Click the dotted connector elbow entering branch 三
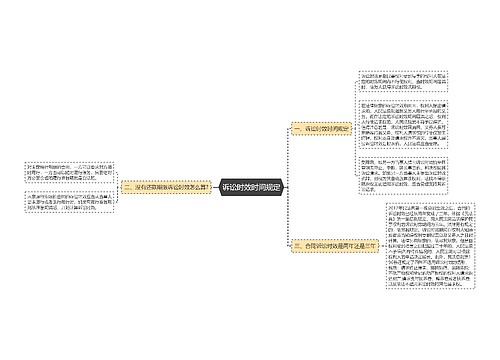This screenshot has height=360, width=500. coord(289,245)
